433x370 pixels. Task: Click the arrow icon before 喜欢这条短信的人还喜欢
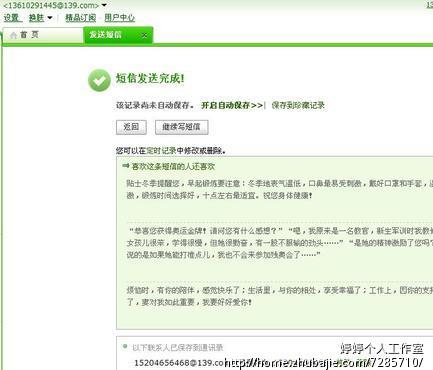coord(126,166)
